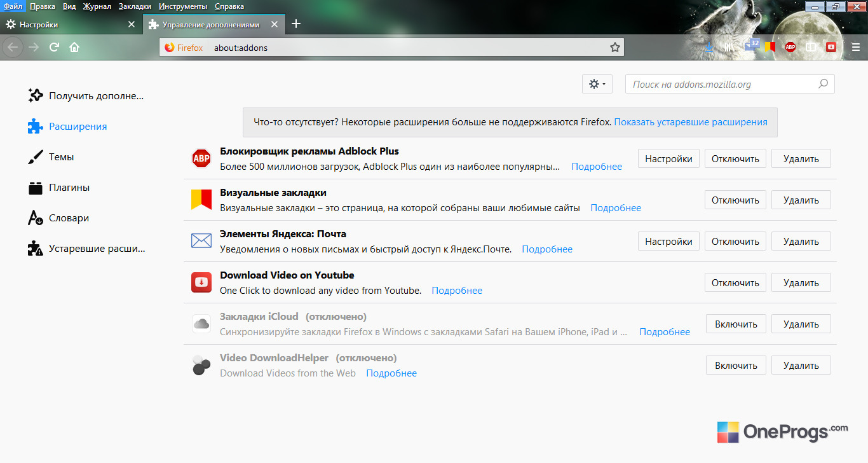Remove Элементы Яндекса: Почта extension

[801, 241]
